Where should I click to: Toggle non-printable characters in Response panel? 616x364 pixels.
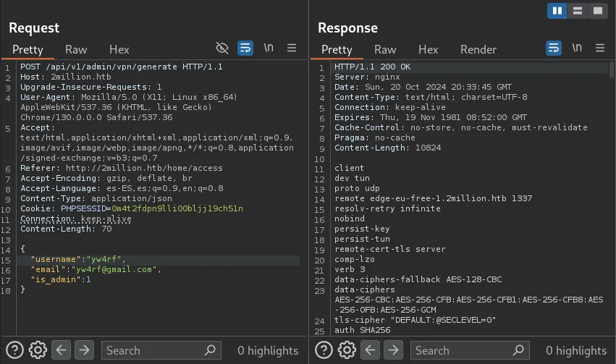point(577,48)
